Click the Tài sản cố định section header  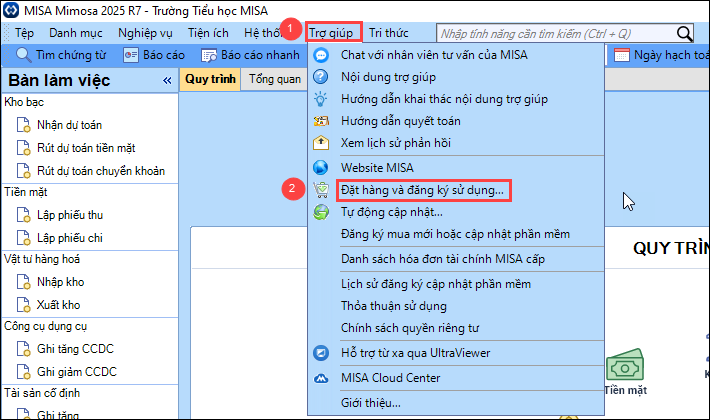(42, 393)
